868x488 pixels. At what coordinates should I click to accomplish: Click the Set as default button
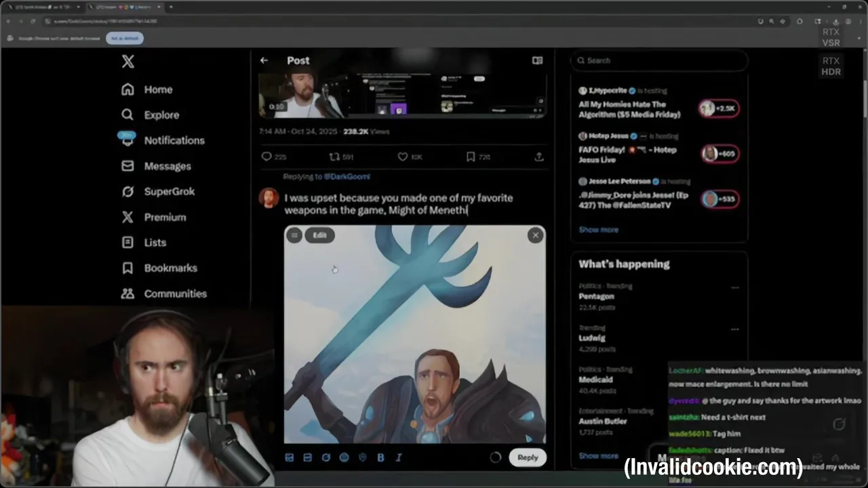point(124,38)
